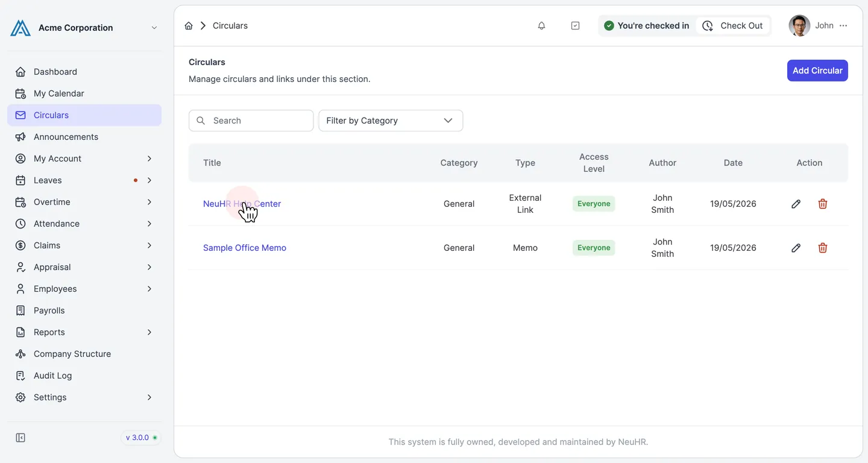The height and width of the screenshot is (463, 868).
Task: Click the Acme Corporation logo icon
Action: coord(20,28)
